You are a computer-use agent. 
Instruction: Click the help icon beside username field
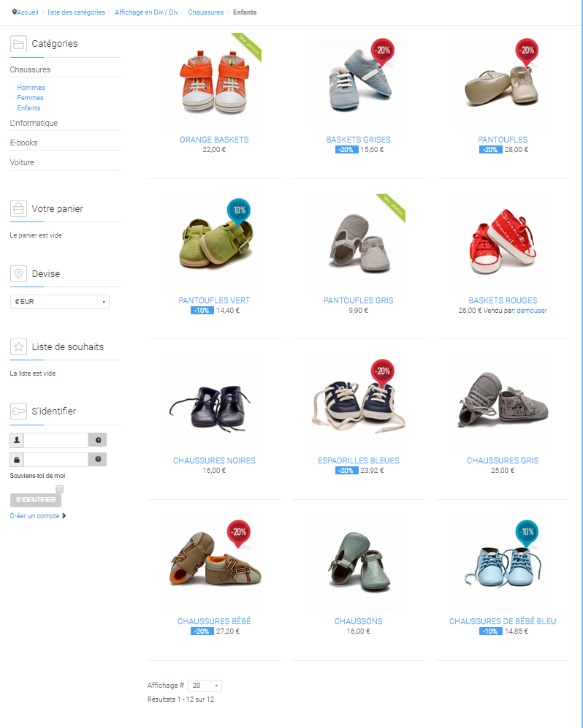[97, 440]
